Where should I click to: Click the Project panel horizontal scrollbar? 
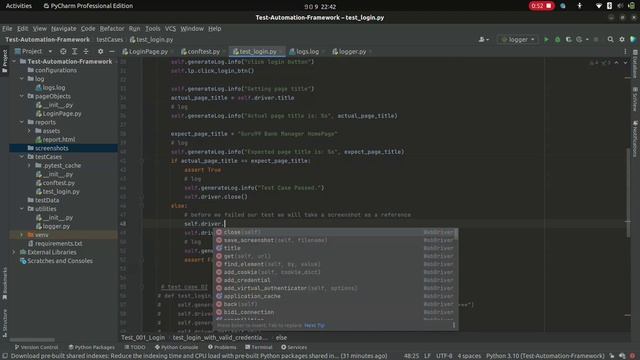(32, 340)
